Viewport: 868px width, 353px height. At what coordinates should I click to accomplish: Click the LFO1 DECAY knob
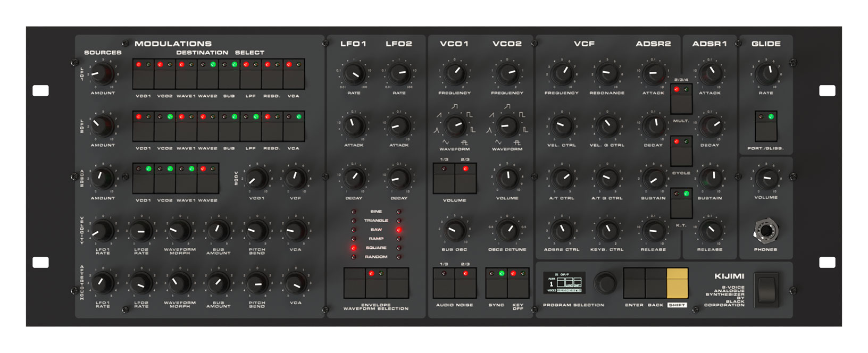354,179
